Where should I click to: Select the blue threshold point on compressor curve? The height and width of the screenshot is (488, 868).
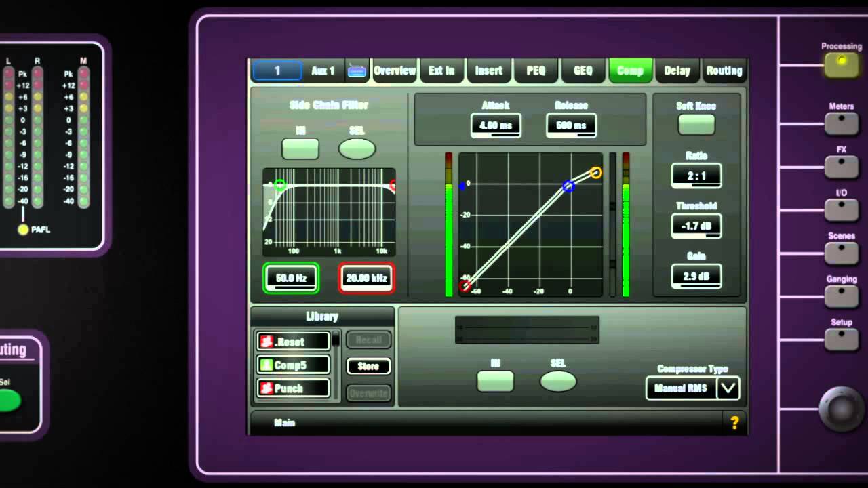point(568,186)
